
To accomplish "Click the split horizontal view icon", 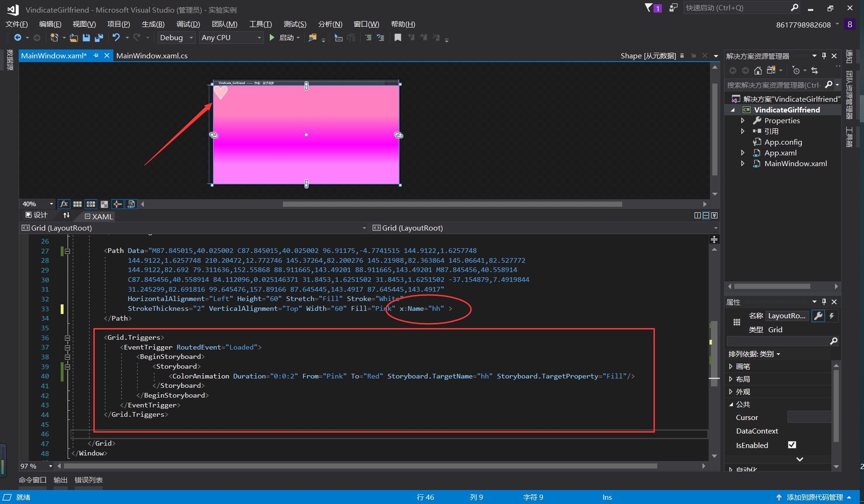I will 706,215.
